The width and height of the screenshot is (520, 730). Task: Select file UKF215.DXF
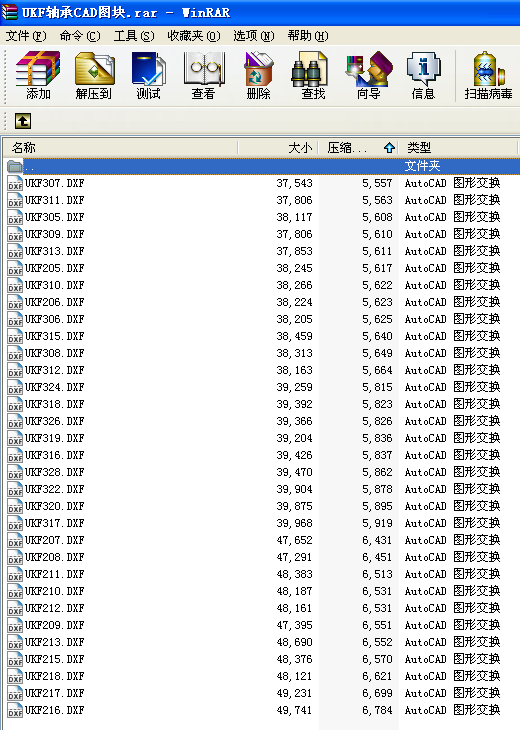pyautogui.click(x=55, y=659)
